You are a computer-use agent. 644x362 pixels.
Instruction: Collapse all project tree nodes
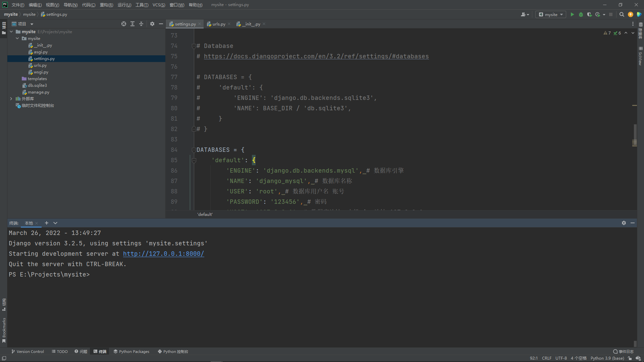coord(141,24)
